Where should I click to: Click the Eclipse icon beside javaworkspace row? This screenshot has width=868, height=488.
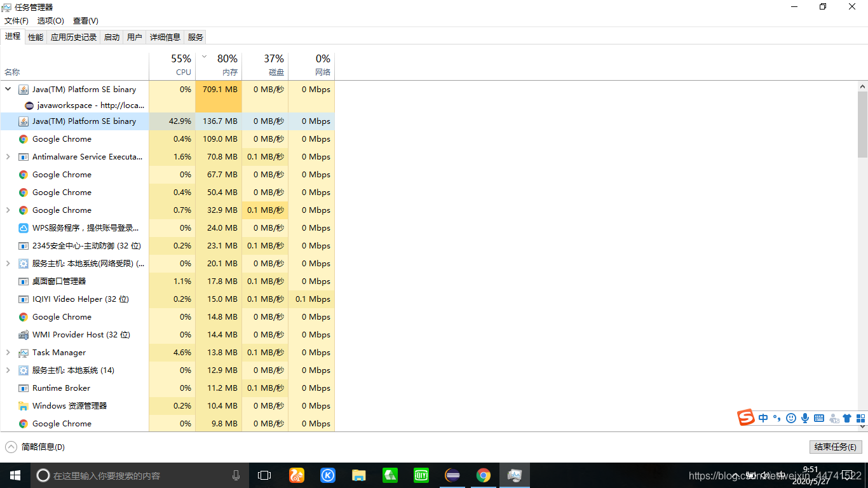[29, 105]
